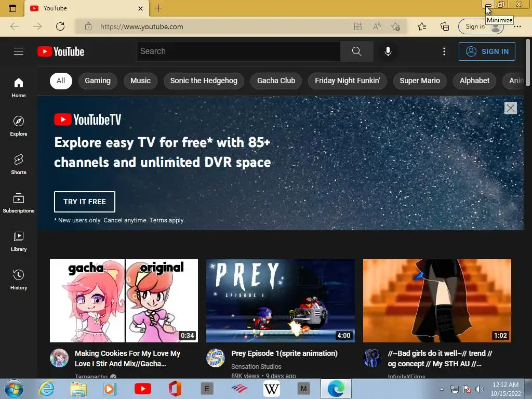The width and height of the screenshot is (532, 399).
Task: Refresh the page with reload icon
Action: 60,26
